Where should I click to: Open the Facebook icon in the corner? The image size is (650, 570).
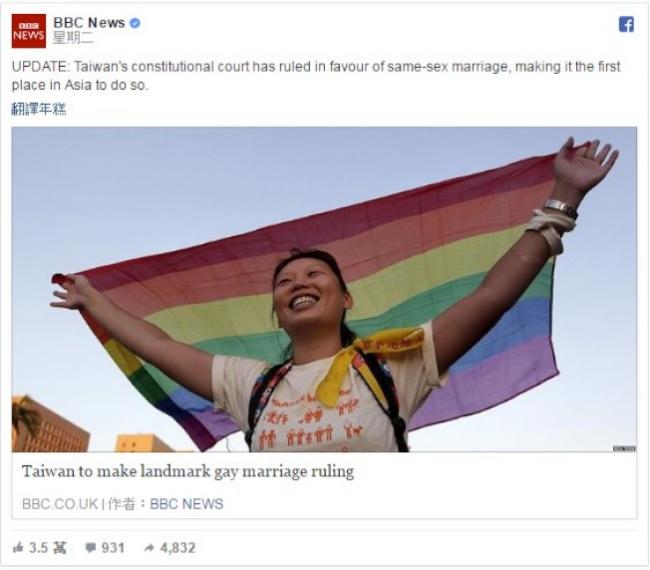[626, 24]
